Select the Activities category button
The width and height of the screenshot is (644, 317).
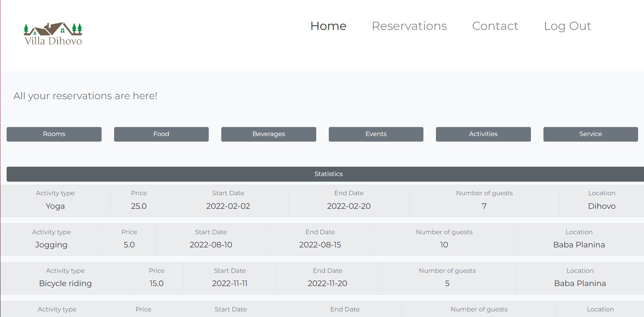coord(483,134)
